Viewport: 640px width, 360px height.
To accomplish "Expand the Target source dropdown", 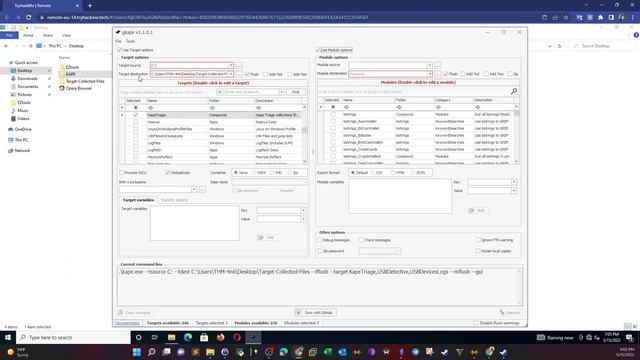I will coord(231,65).
